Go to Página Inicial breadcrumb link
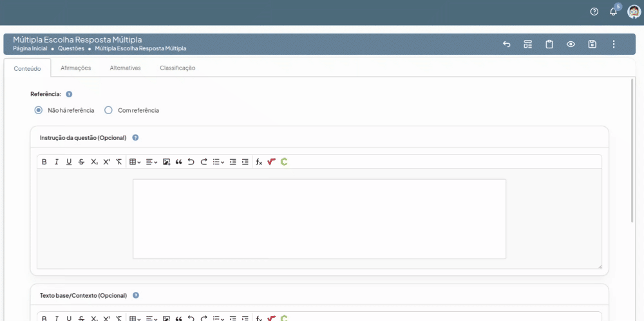This screenshot has height=321, width=644. pos(30,48)
